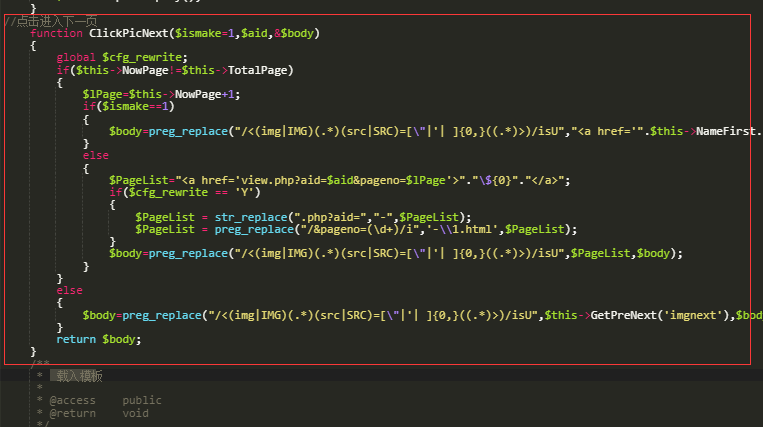The height and width of the screenshot is (427, 763).
Task: Click the 'global' keyword
Action: tap(76, 58)
